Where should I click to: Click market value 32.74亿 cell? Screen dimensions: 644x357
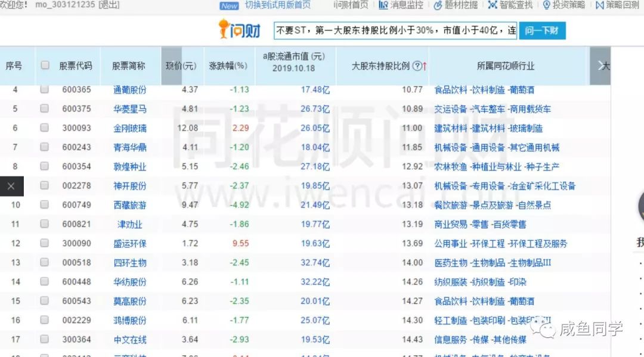click(x=315, y=263)
